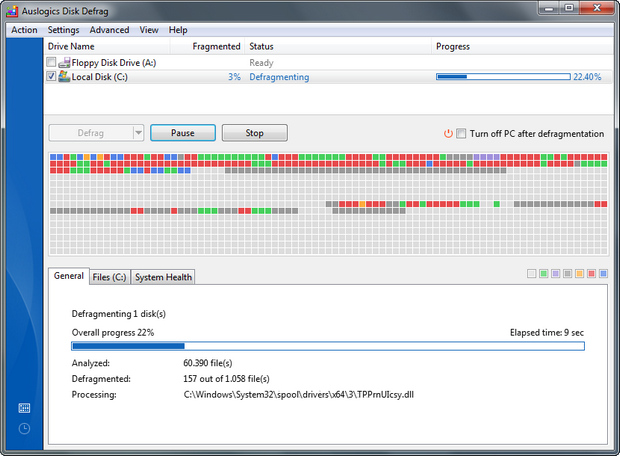The height and width of the screenshot is (456, 620).
Task: Sort by Progress column header
Action: (x=522, y=47)
